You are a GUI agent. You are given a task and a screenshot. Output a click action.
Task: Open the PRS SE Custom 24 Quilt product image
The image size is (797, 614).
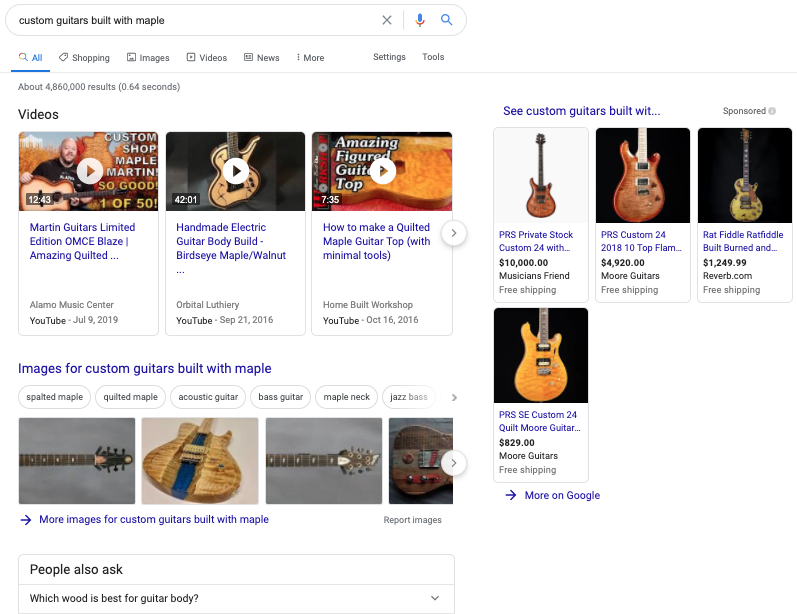tap(541, 355)
